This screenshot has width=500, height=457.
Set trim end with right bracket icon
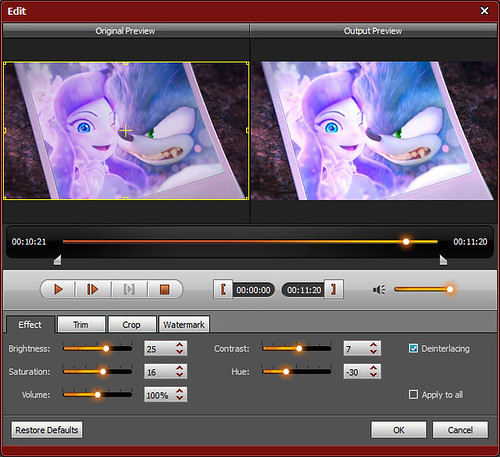click(x=334, y=289)
